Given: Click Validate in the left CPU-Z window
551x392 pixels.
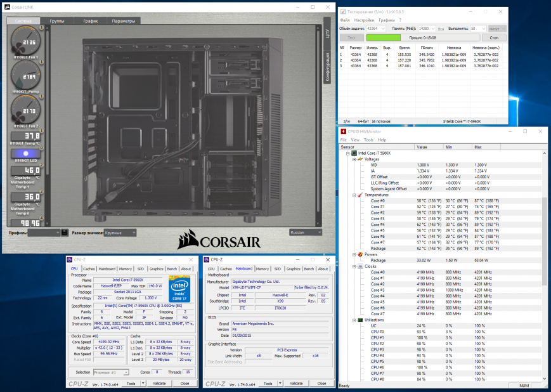Looking at the screenshot, I should [159, 384].
